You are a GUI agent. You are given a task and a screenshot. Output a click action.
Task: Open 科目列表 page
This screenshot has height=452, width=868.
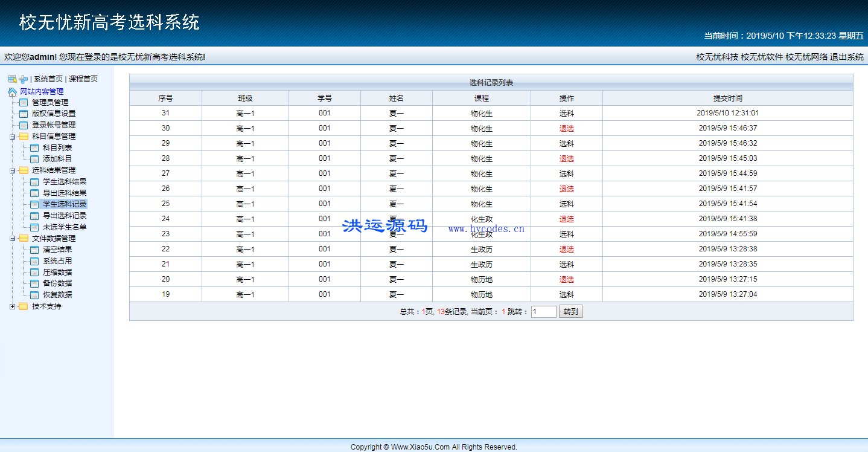[x=57, y=147]
